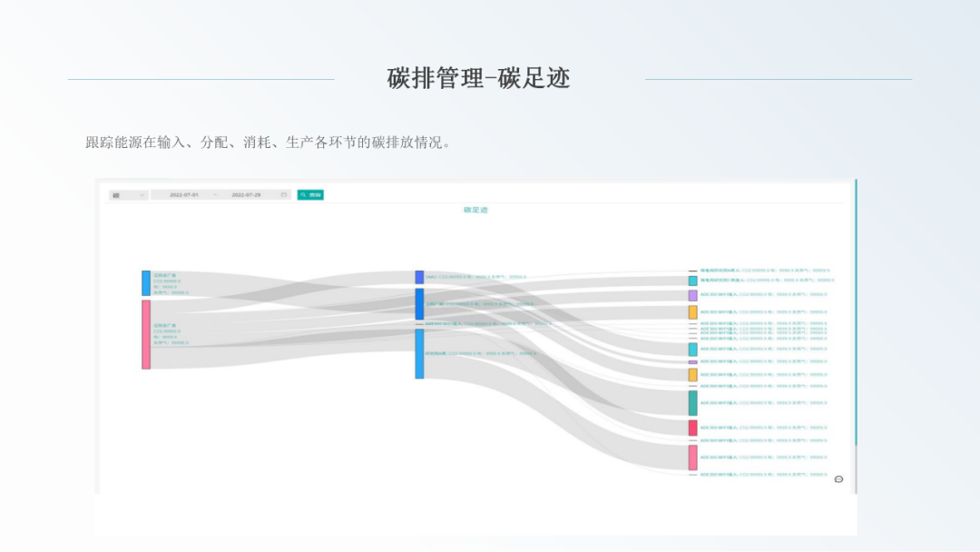This screenshot has width=980, height=552.
Task: Click the pink ADE300 WiFi node near the bottom
Action: click(692, 457)
